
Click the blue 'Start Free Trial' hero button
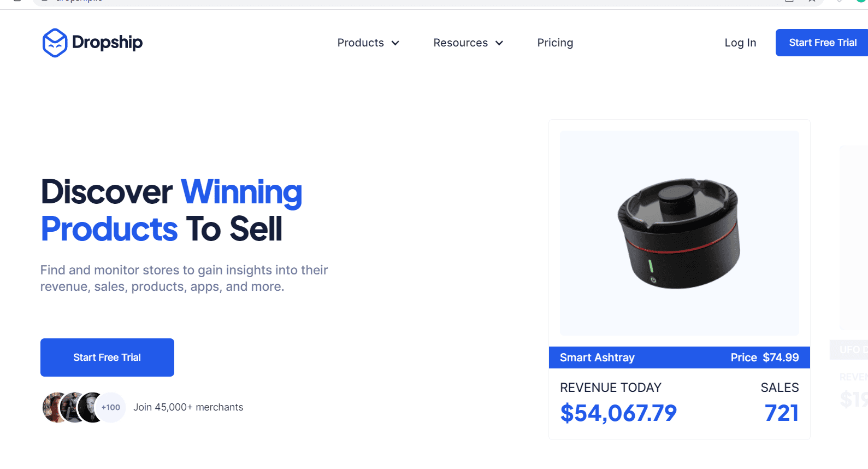[107, 357]
